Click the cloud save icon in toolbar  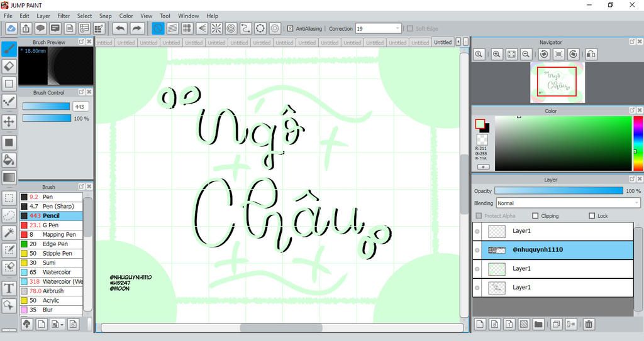pyautogui.click(x=11, y=28)
